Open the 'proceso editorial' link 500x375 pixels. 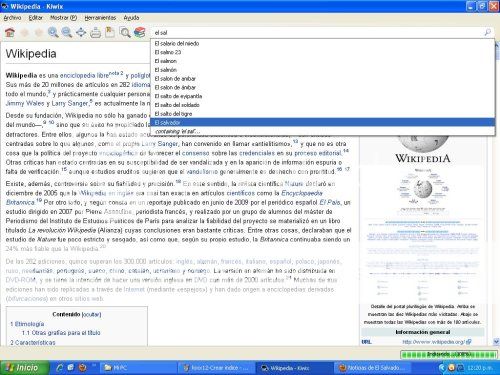coord(318,153)
